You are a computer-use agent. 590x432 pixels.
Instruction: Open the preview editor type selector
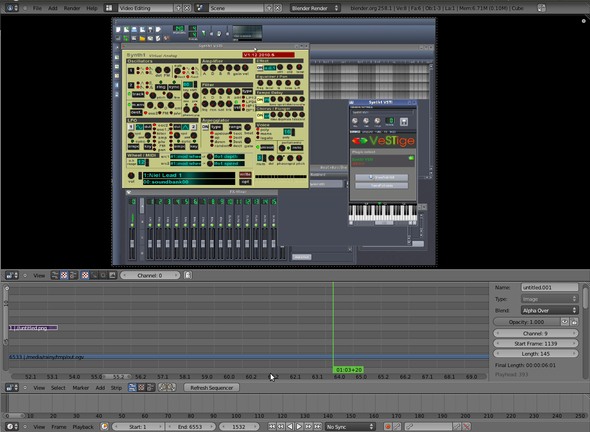(11, 275)
